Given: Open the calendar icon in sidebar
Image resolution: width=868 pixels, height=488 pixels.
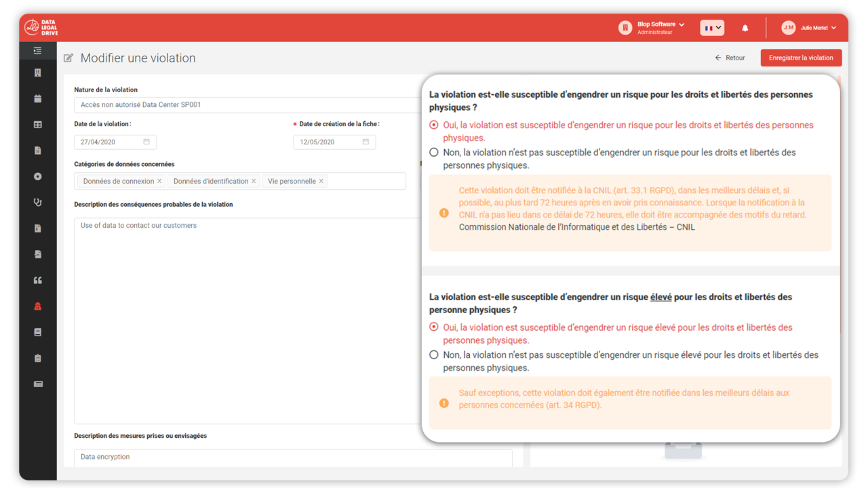Looking at the screenshot, I should click(x=37, y=98).
